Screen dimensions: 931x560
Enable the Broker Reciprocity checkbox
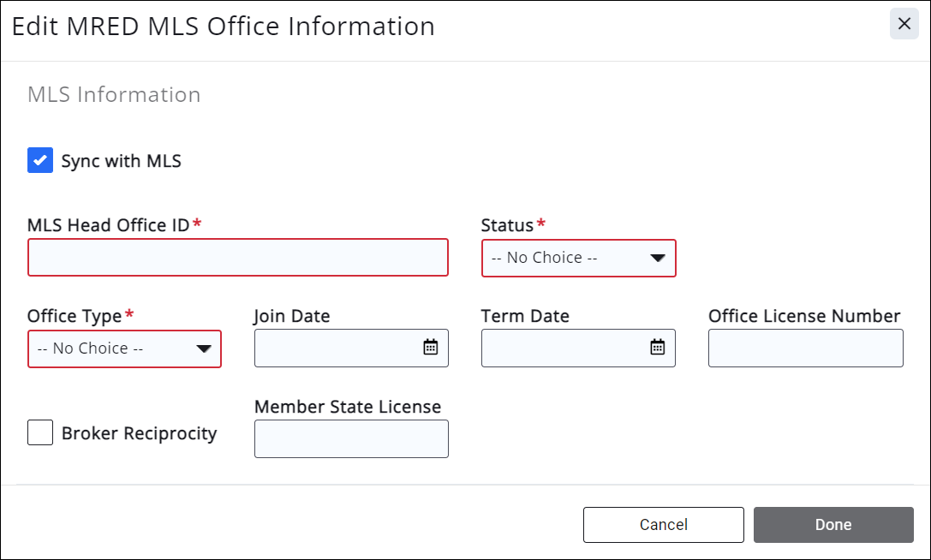40,432
